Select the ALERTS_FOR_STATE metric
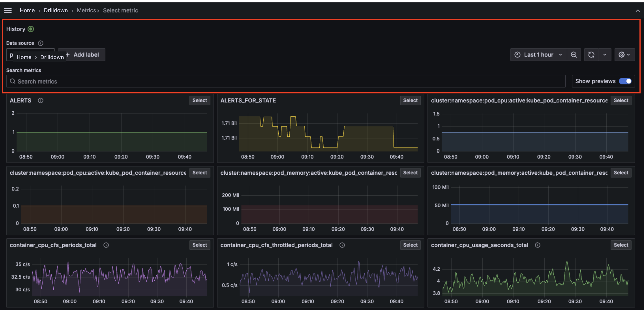Image resolution: width=644 pixels, height=310 pixels. click(x=410, y=100)
